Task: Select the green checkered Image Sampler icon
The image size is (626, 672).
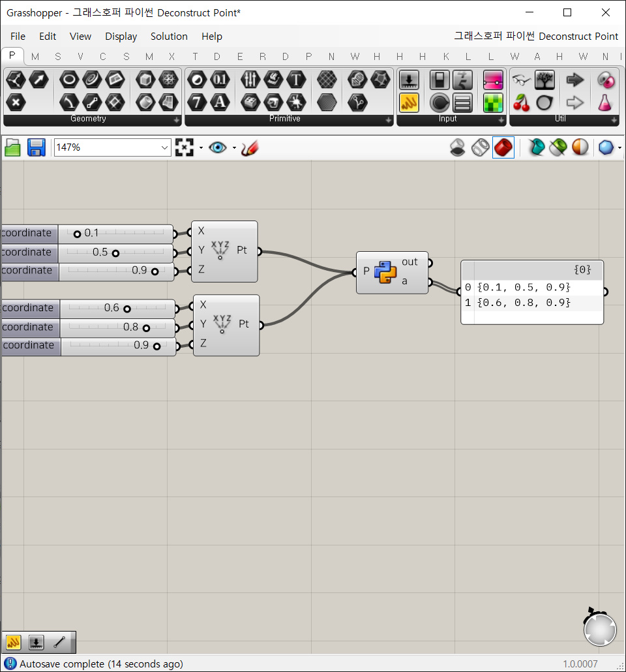Action: tap(493, 103)
